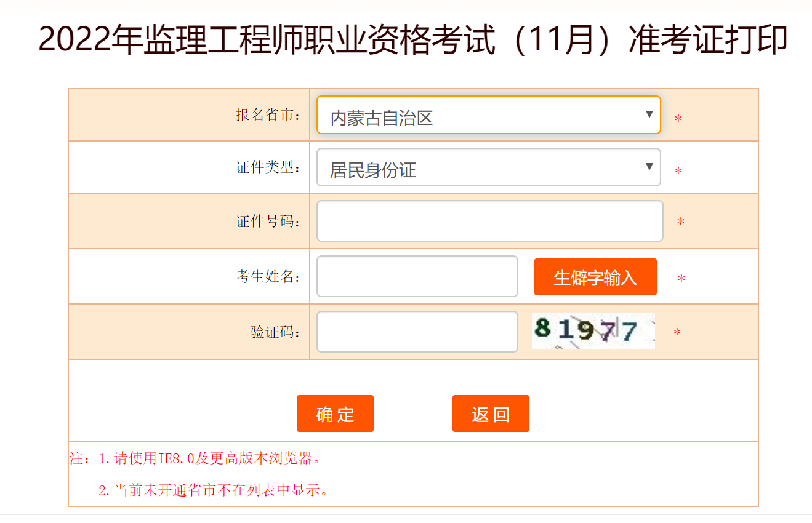Click the 证件号码 input field
Image resolution: width=812 pixels, height=523 pixels.
click(488, 221)
